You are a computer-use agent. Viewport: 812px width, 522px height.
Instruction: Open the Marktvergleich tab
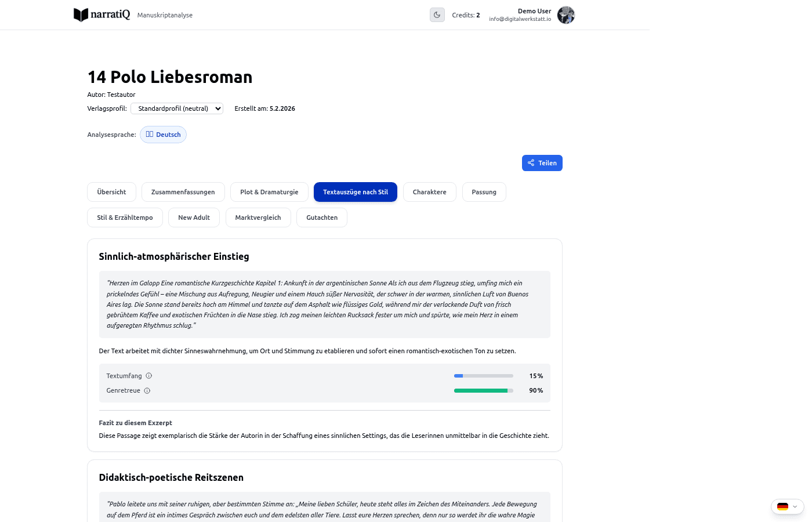click(x=258, y=217)
